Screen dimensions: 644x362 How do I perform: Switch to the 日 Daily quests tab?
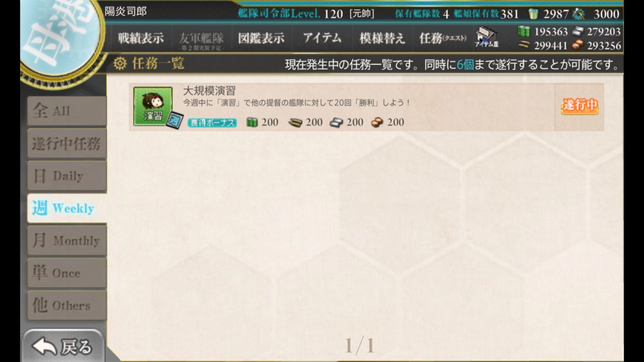[67, 176]
